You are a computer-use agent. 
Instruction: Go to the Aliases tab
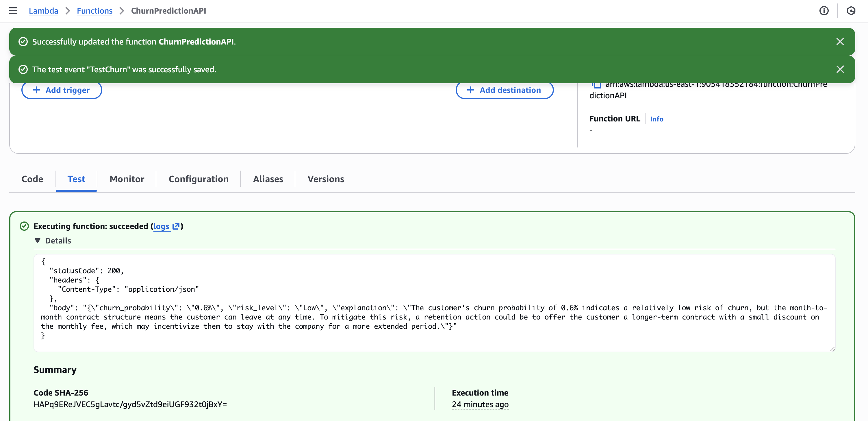coord(268,179)
